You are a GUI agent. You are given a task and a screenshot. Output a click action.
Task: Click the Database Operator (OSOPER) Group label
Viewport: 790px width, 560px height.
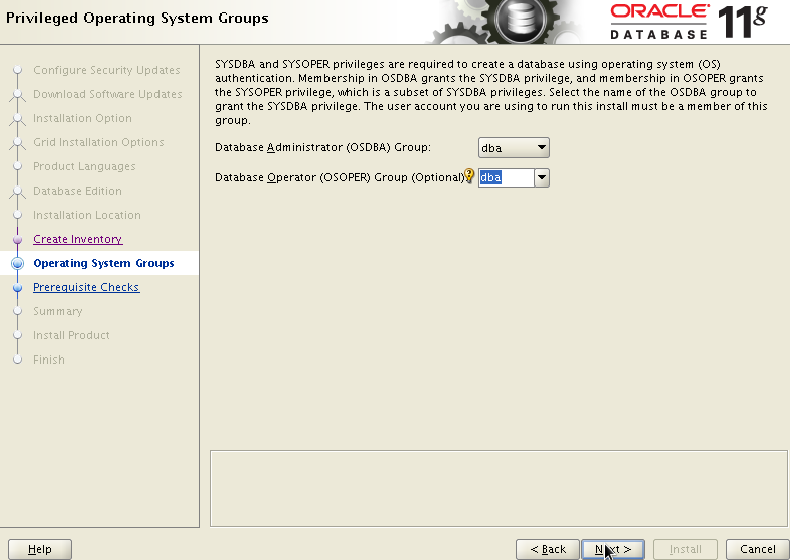[340, 177]
